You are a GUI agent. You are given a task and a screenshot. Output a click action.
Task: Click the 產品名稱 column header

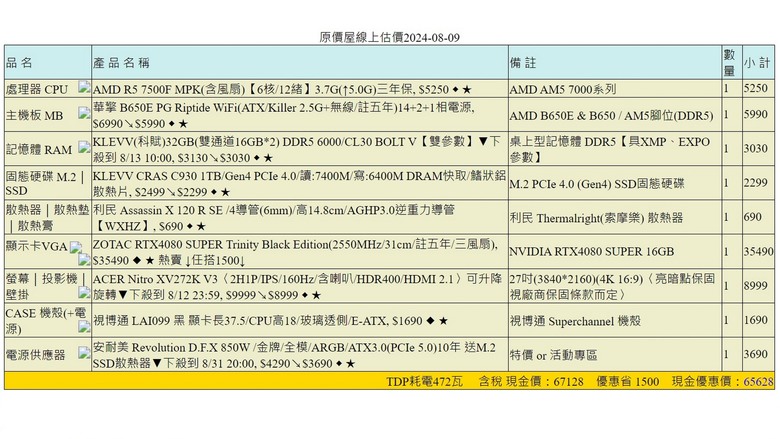click(299, 62)
